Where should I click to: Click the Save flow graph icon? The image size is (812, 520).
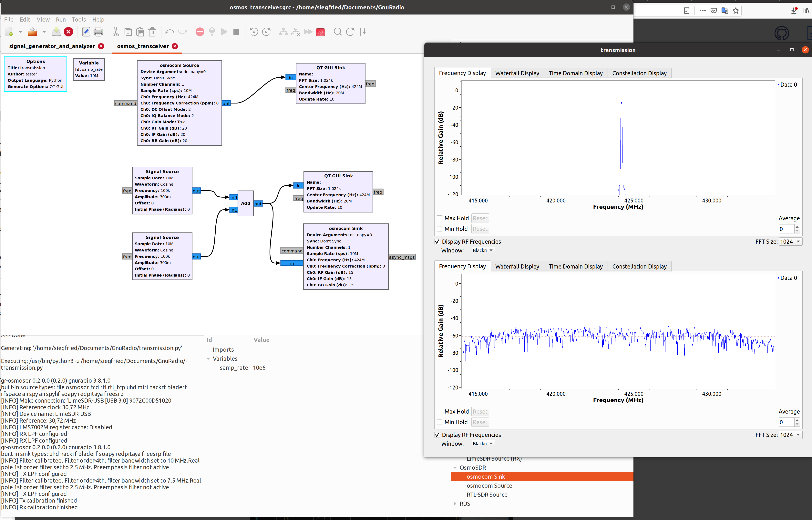click(56, 32)
